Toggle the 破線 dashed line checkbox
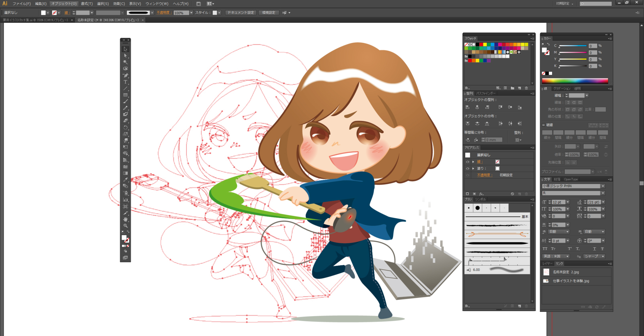The height and width of the screenshot is (336, 644). pos(544,125)
